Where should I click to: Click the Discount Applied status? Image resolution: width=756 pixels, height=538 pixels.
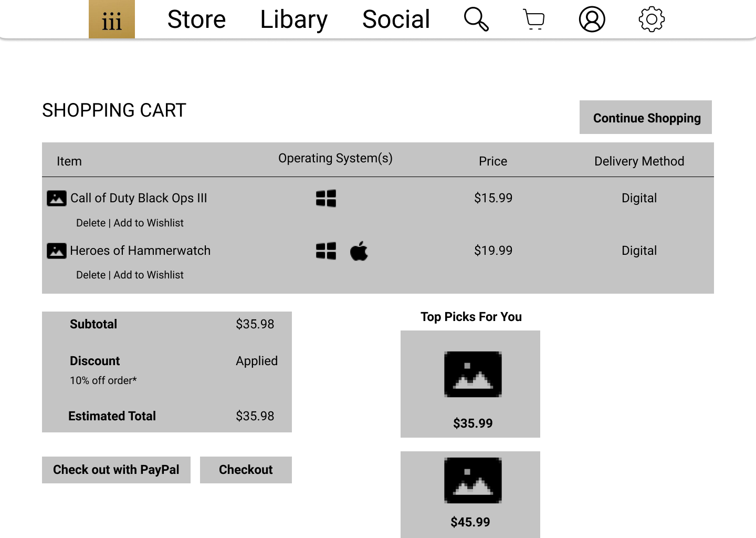(x=257, y=361)
